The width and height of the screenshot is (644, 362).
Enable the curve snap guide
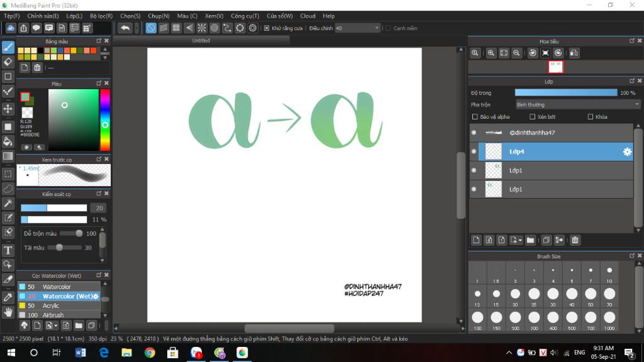click(x=227, y=28)
